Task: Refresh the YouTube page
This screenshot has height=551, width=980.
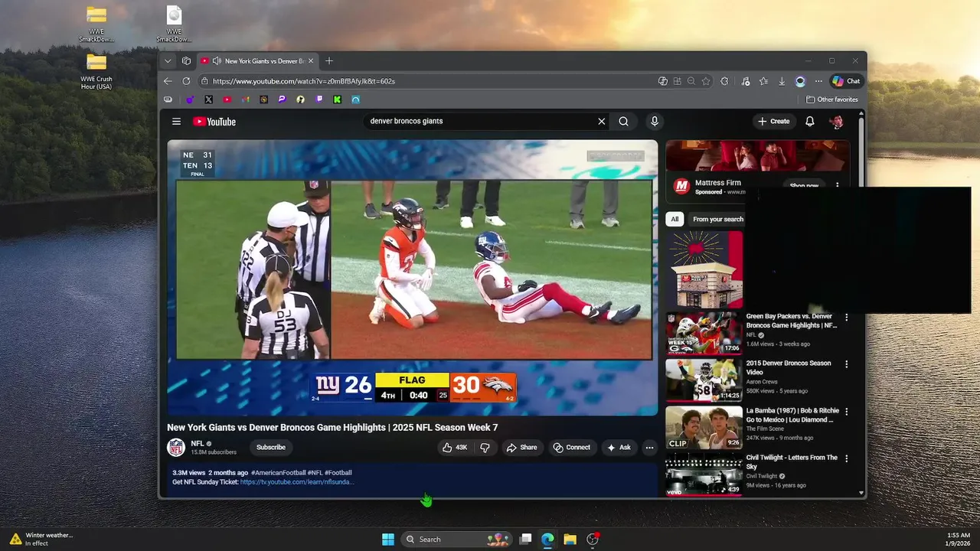Action: coord(186,81)
